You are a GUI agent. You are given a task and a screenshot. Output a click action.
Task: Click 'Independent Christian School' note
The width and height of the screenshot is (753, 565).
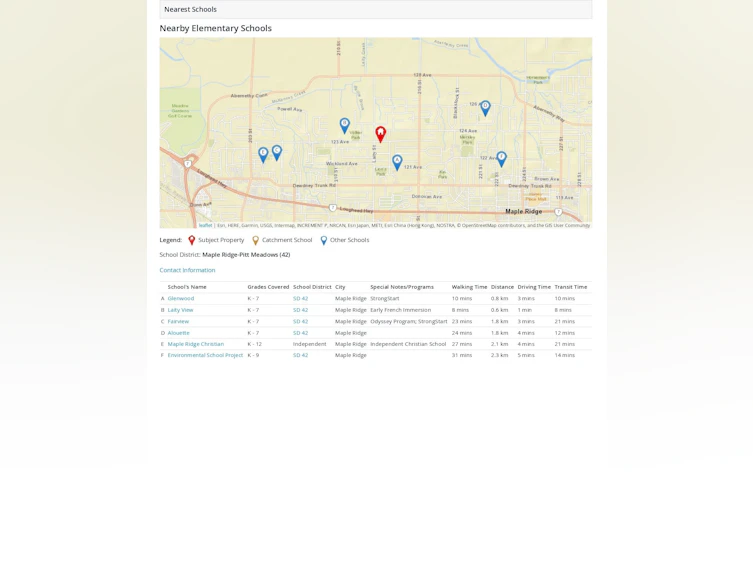(x=408, y=344)
